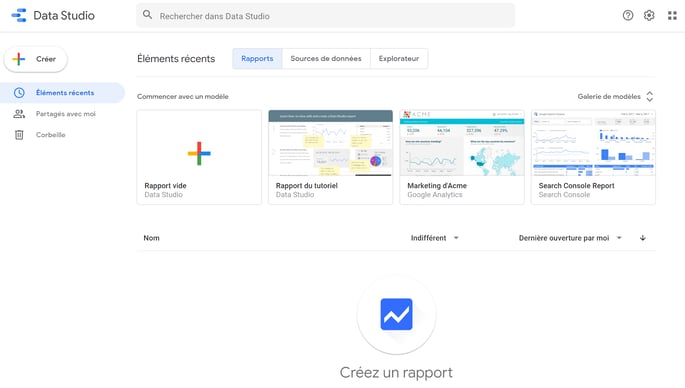Open Corbeille in the sidebar
This screenshot has width=685, height=388.
62,135
